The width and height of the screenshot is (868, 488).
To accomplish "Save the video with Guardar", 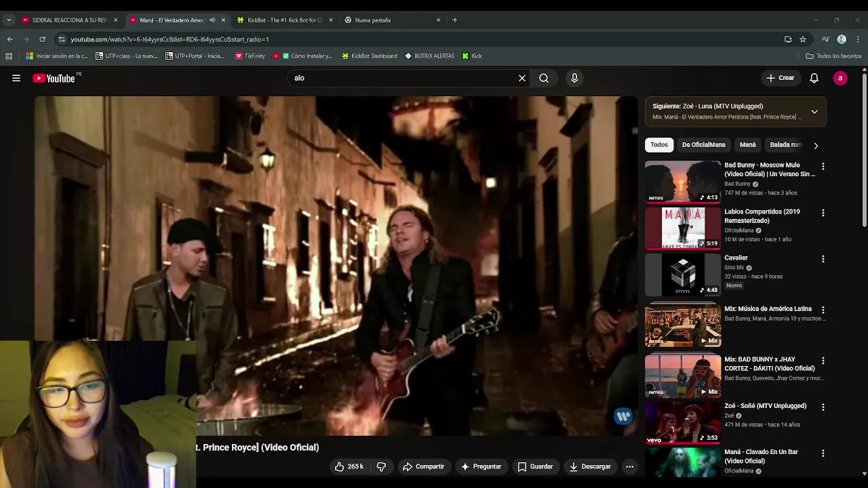I will pyautogui.click(x=535, y=466).
